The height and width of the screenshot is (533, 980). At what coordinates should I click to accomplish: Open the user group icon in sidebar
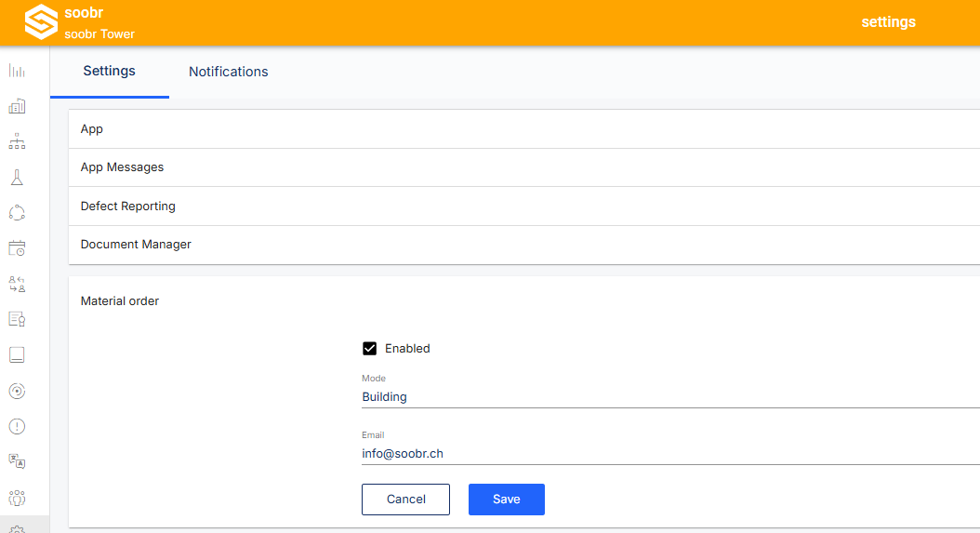point(17,497)
